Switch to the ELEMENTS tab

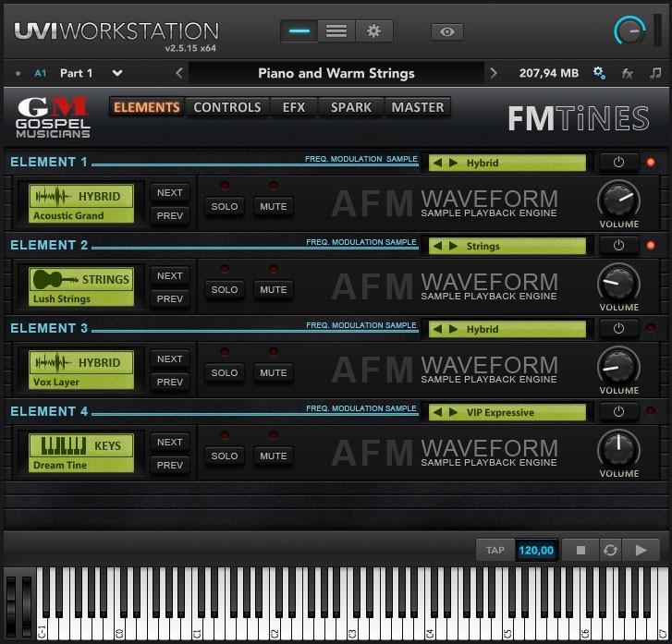[147, 107]
